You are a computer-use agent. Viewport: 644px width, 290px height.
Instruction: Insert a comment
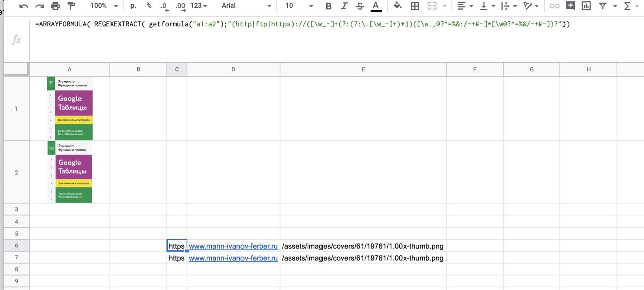click(570, 6)
